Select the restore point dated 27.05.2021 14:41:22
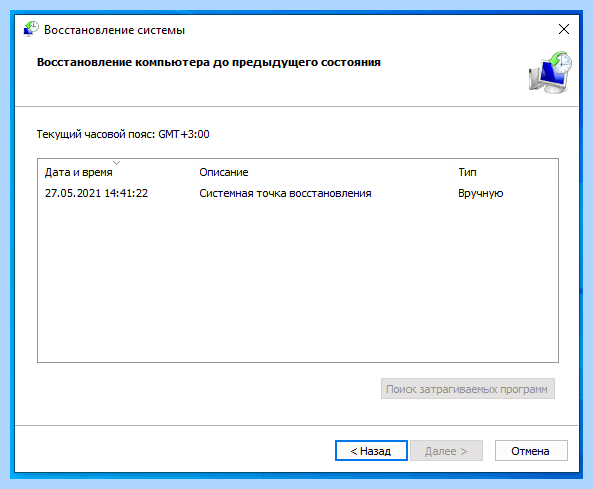The width and height of the screenshot is (593, 489). click(298, 193)
